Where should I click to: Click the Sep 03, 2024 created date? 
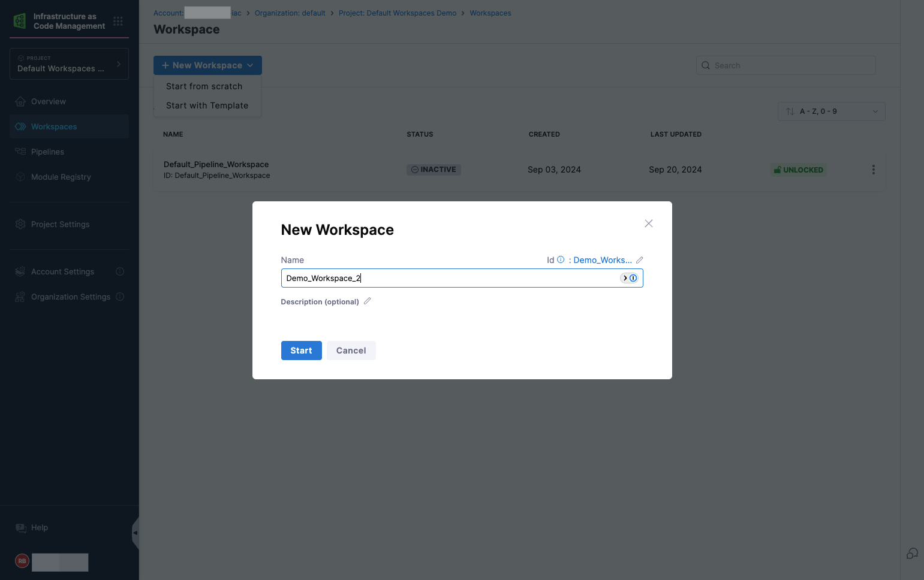tap(554, 170)
